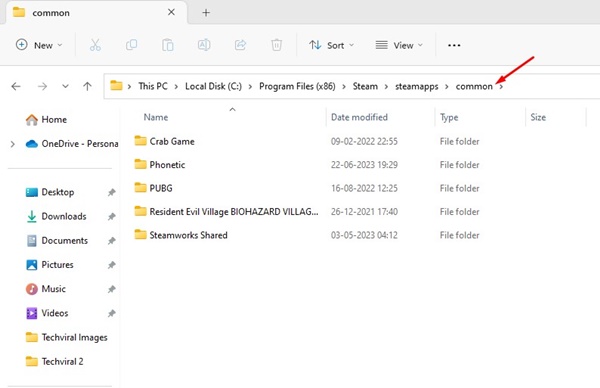Add a new tab with plus button
Viewport: 600px width, 388px height.
(x=206, y=13)
